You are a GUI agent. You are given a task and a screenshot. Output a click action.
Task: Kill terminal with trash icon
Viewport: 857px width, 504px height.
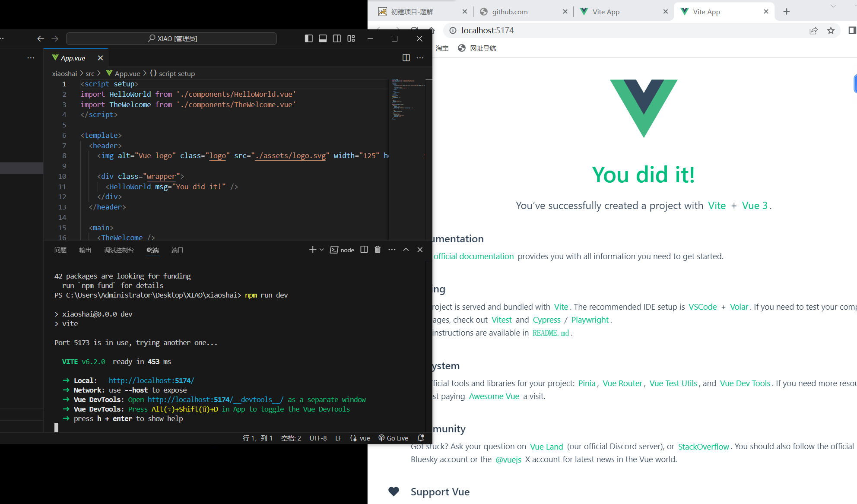(378, 250)
